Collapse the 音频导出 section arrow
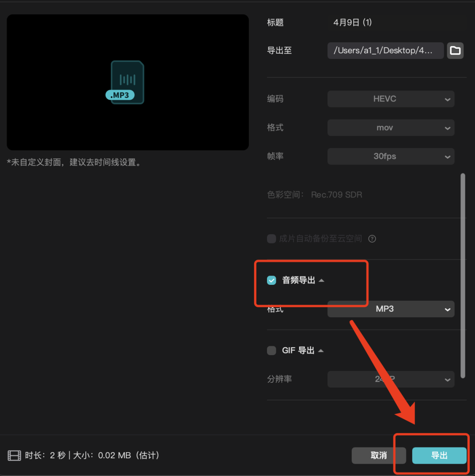The width and height of the screenshot is (475, 476). coord(322,280)
